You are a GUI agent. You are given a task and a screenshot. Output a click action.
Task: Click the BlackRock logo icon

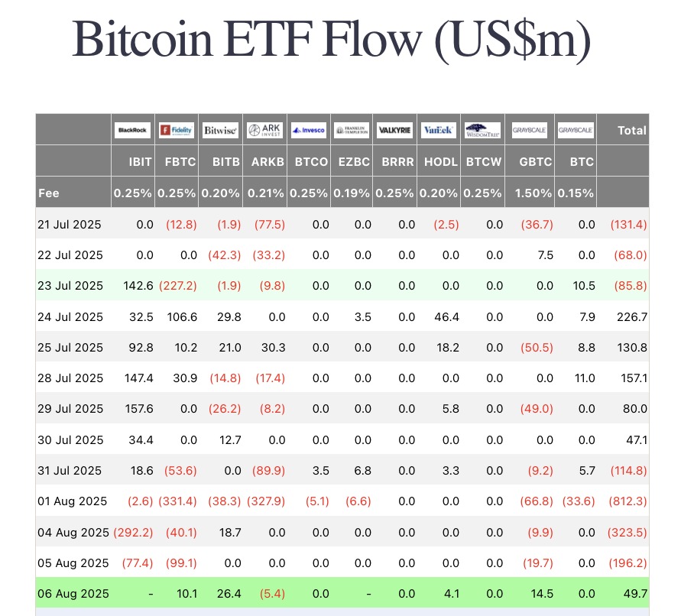pyautogui.click(x=132, y=130)
